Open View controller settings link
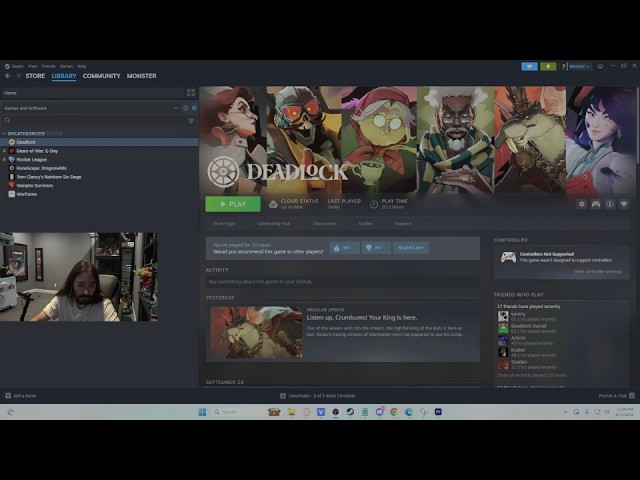640x480 pixels. pyautogui.click(x=598, y=271)
